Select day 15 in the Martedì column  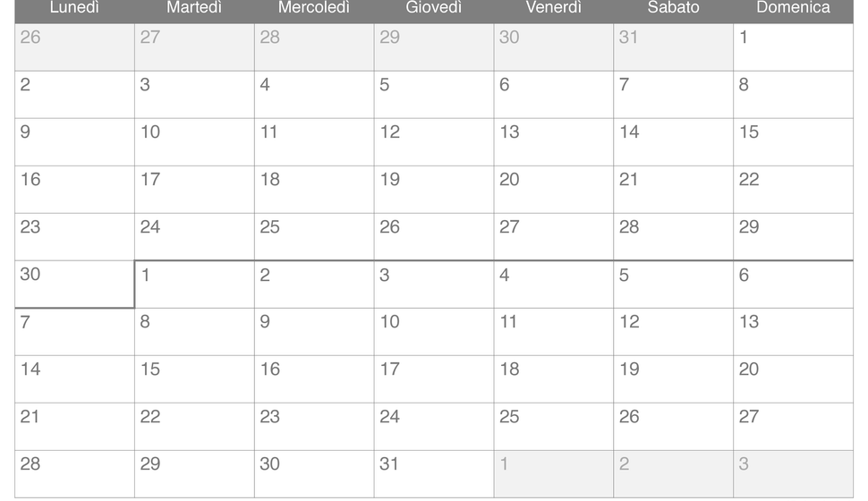[194, 379]
